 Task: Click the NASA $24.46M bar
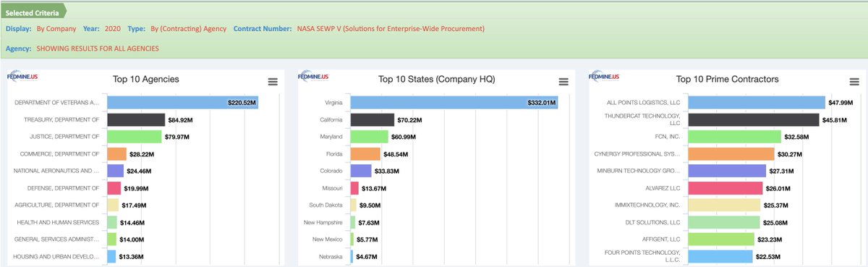[116, 171]
